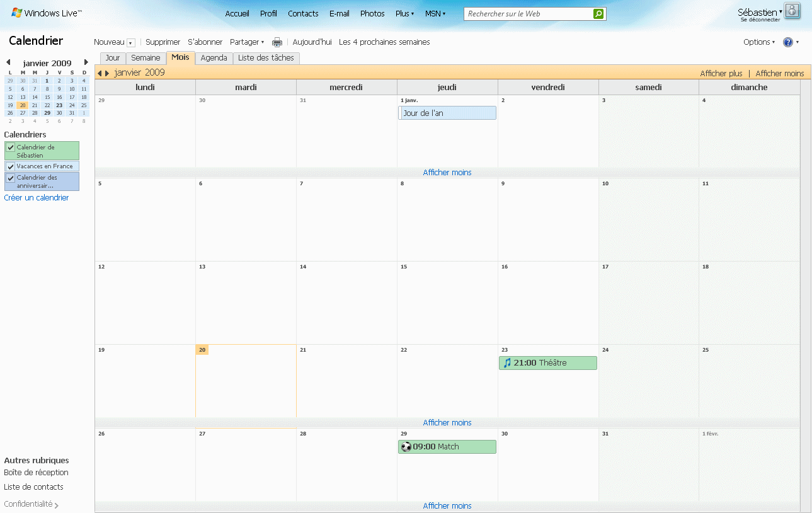Click the green web search button

pyautogui.click(x=598, y=14)
